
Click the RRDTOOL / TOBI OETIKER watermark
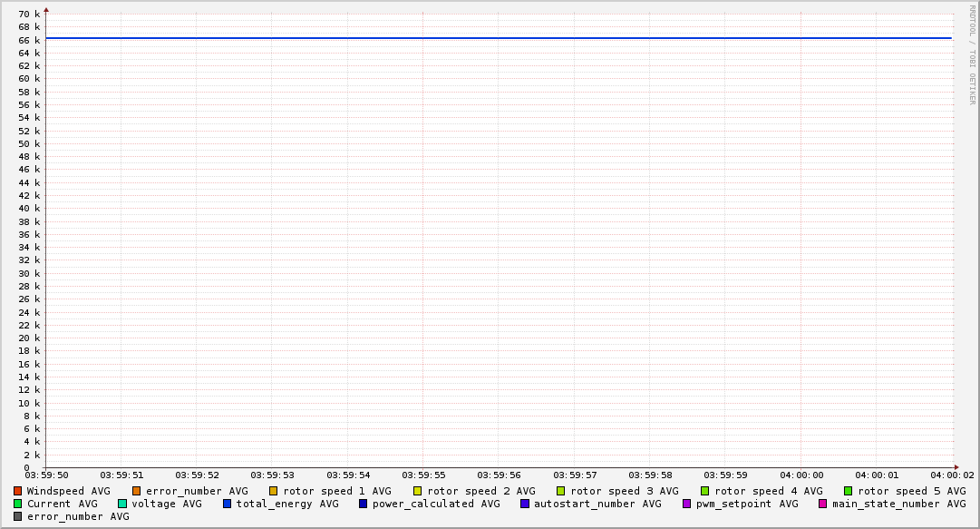tap(972, 54)
